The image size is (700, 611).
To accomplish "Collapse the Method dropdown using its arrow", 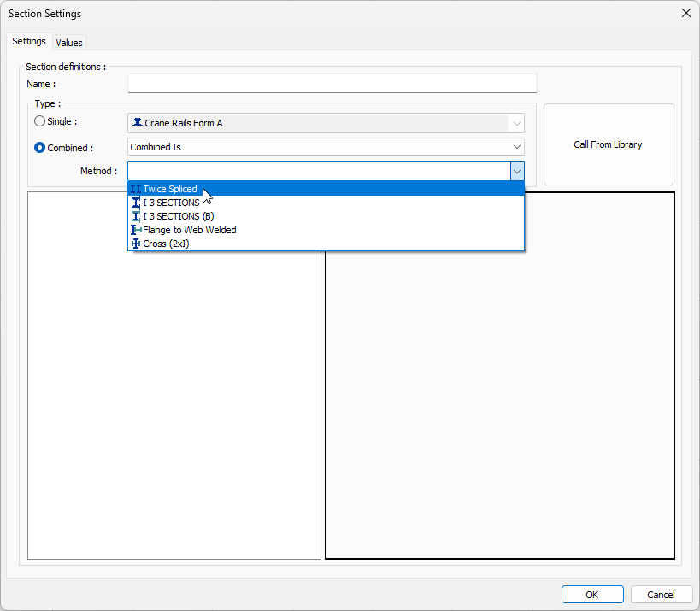I will pos(517,171).
